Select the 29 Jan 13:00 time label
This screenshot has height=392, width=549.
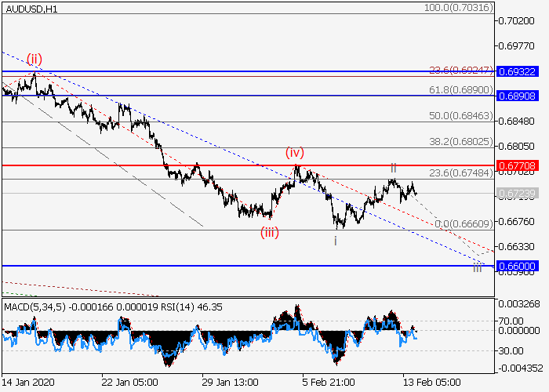228,384
